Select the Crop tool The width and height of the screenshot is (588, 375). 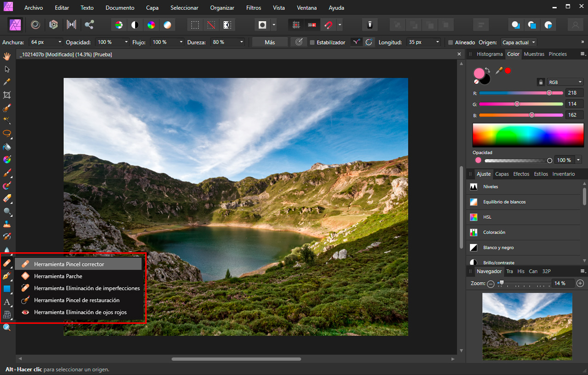pyautogui.click(x=7, y=95)
